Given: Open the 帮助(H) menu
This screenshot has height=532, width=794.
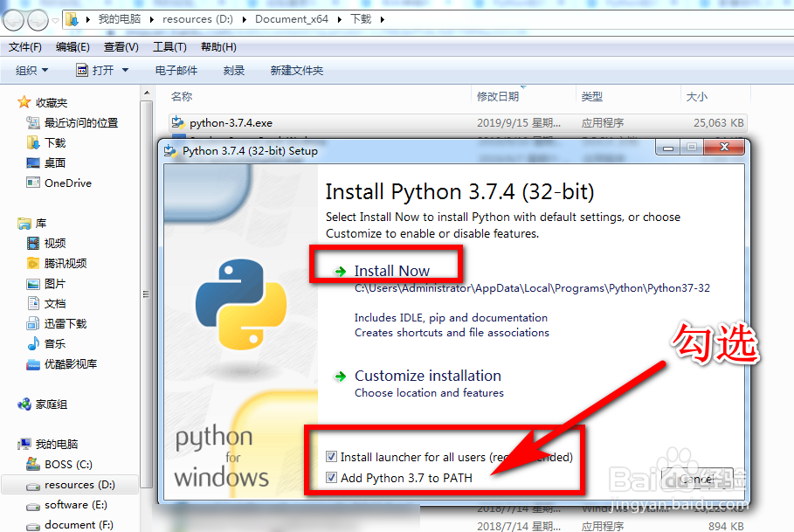Looking at the screenshot, I should click(218, 47).
